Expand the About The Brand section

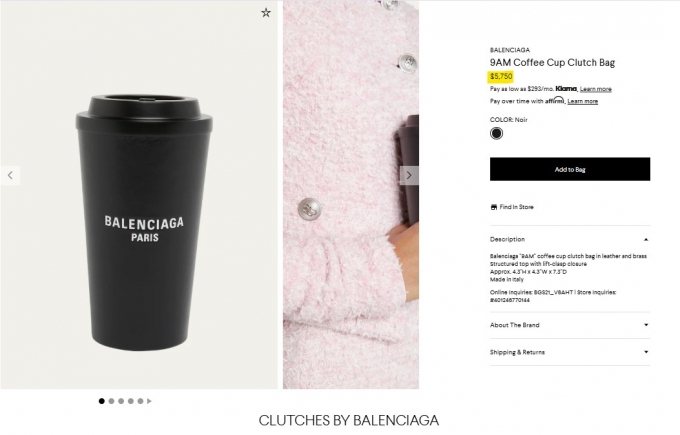[570, 325]
